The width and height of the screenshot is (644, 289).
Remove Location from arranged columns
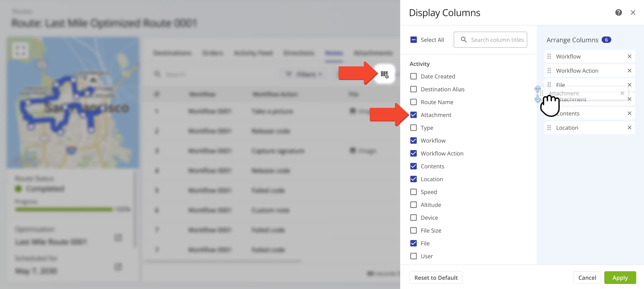(629, 128)
